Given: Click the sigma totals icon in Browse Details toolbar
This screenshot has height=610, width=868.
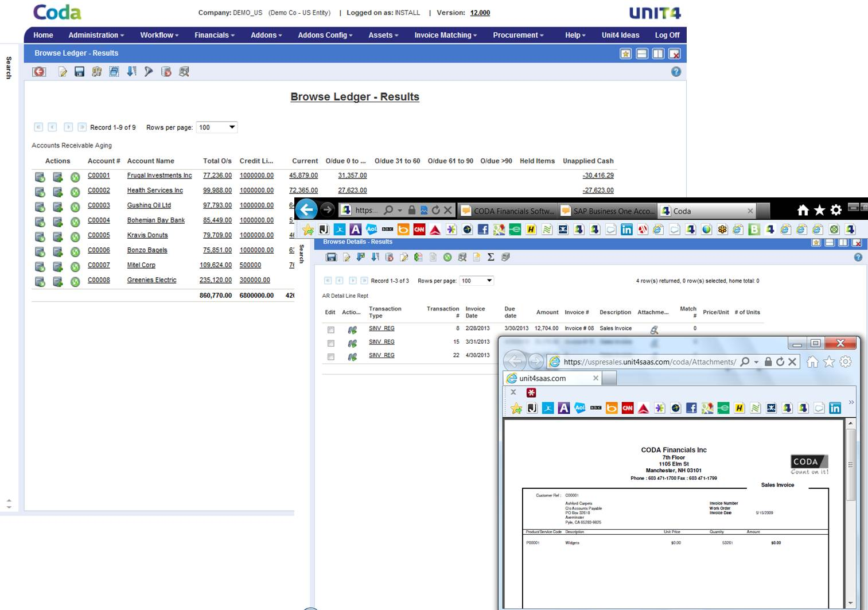Looking at the screenshot, I should coord(491,257).
